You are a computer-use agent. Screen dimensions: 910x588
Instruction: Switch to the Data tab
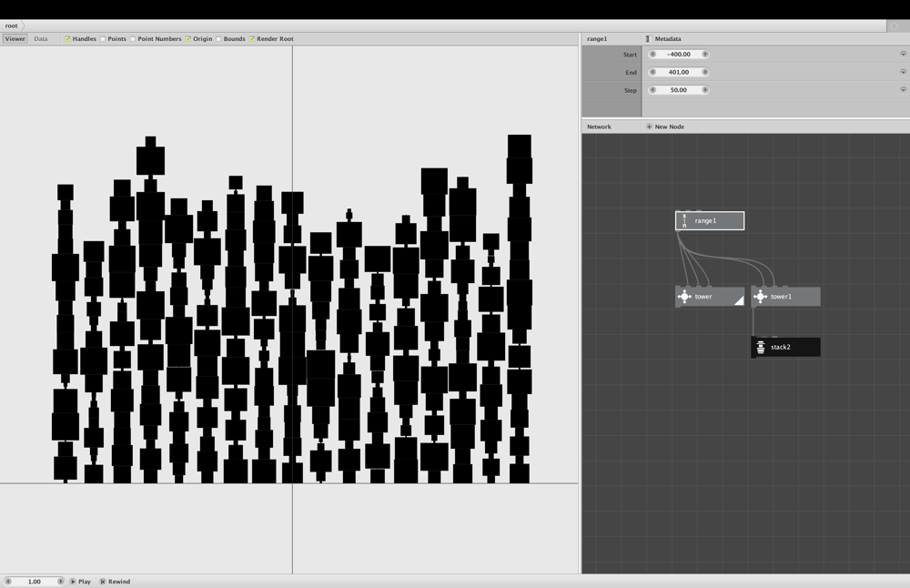point(41,39)
